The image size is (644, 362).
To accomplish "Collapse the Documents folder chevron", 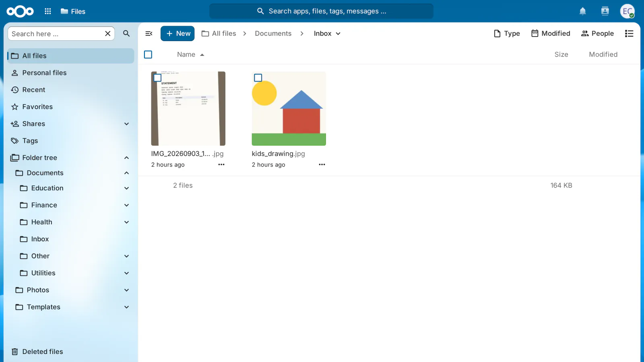I will point(127,173).
